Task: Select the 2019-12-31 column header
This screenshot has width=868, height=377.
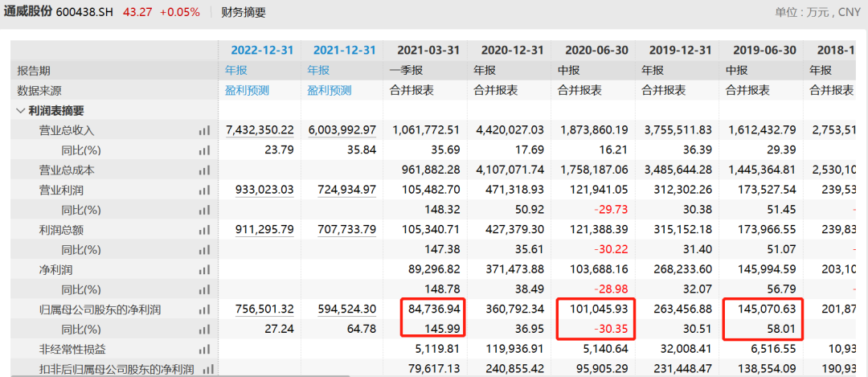Action: coord(681,51)
